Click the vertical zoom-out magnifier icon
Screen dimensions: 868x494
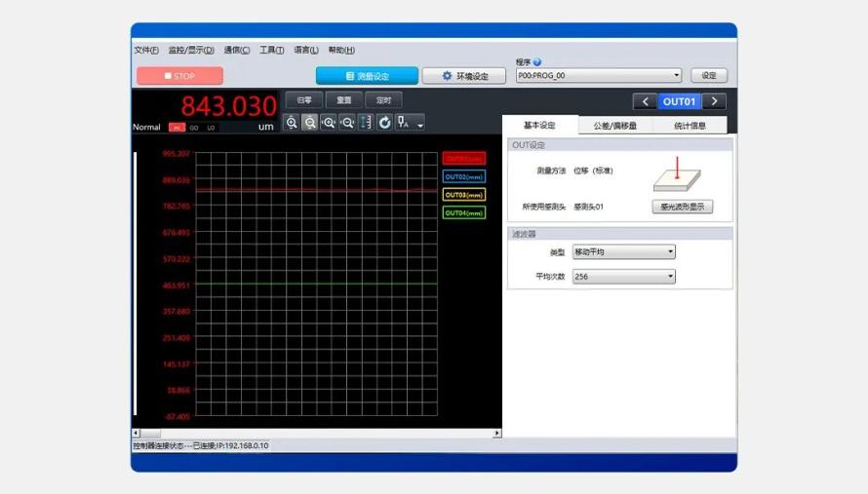point(310,122)
